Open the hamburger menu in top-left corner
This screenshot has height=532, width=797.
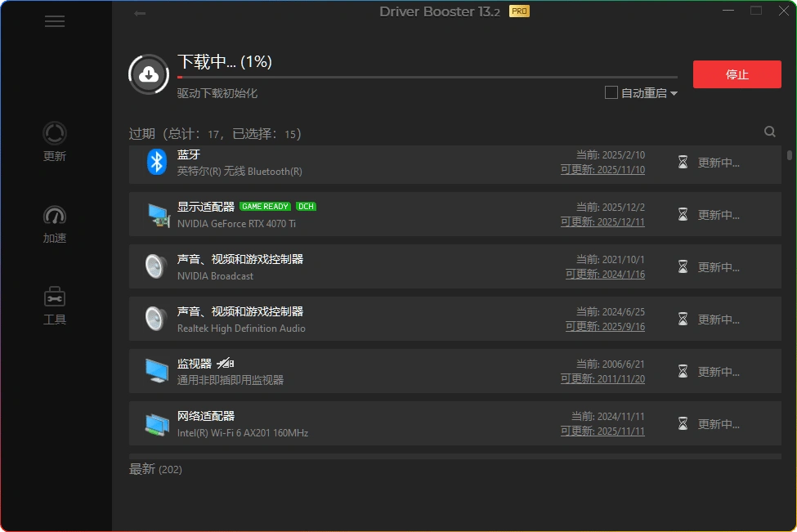click(x=55, y=21)
